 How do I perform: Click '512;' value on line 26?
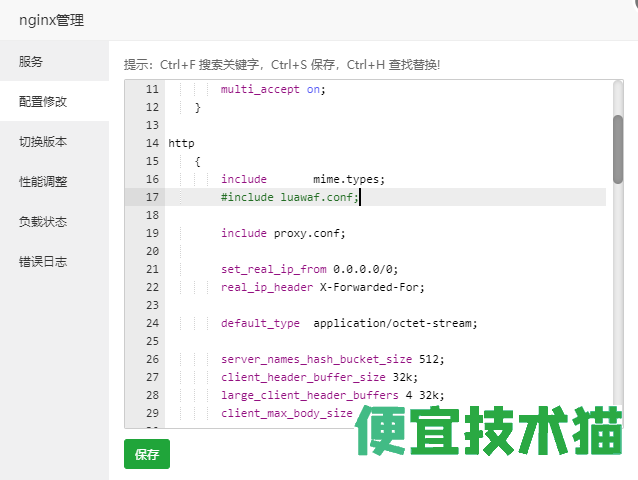431,359
